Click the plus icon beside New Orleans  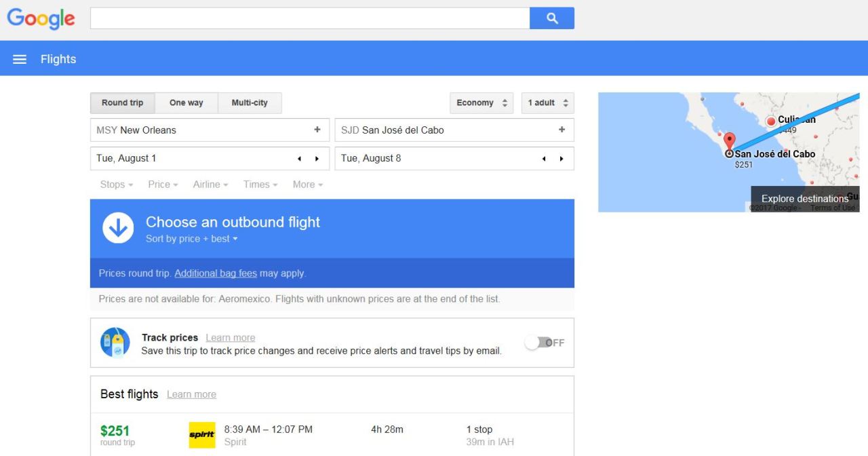[x=317, y=130]
